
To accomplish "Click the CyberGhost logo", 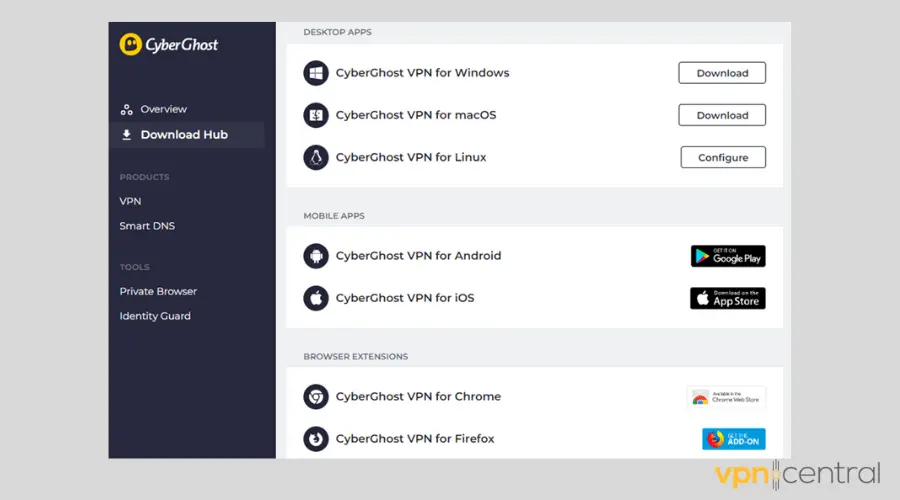I will coord(168,44).
